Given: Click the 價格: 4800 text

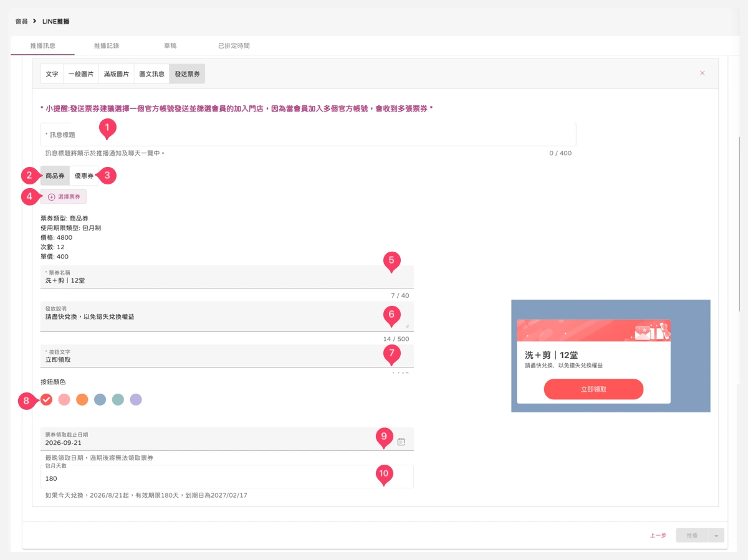Looking at the screenshot, I should [56, 237].
